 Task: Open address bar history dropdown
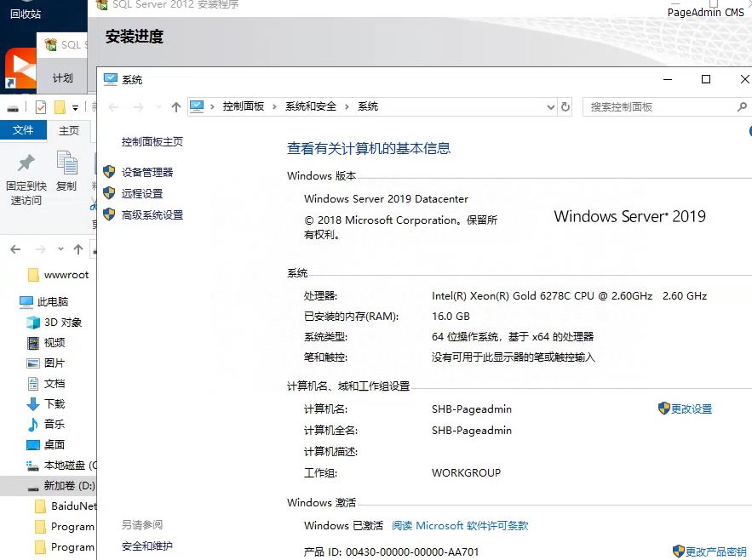pyautogui.click(x=550, y=107)
